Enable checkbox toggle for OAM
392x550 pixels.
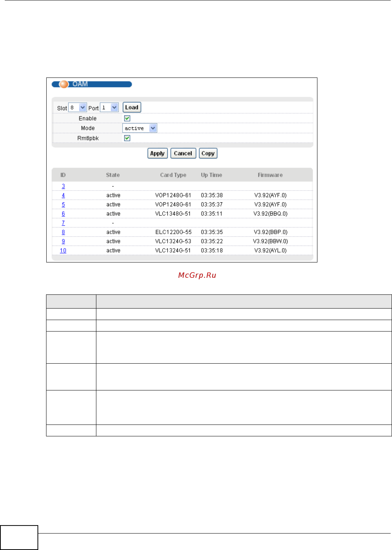[x=127, y=118]
